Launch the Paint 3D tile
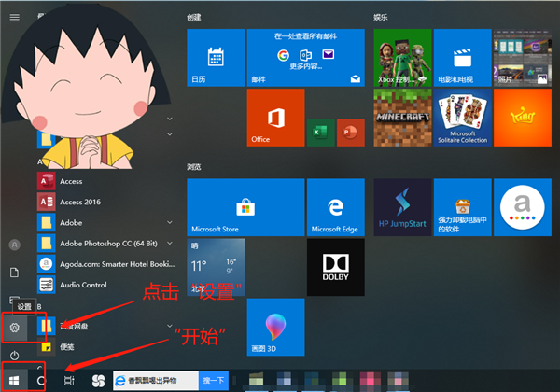The width and height of the screenshot is (560, 392). pyautogui.click(x=273, y=326)
